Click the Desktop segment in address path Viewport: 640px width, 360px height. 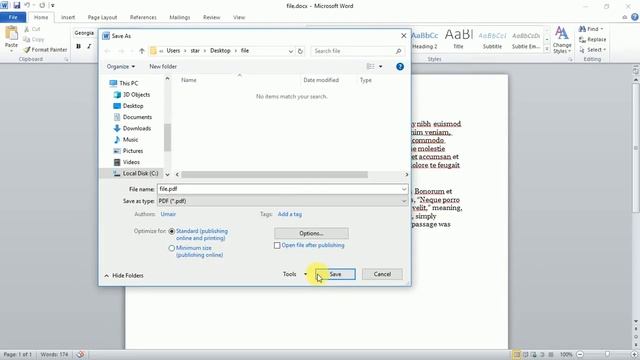[x=220, y=51]
